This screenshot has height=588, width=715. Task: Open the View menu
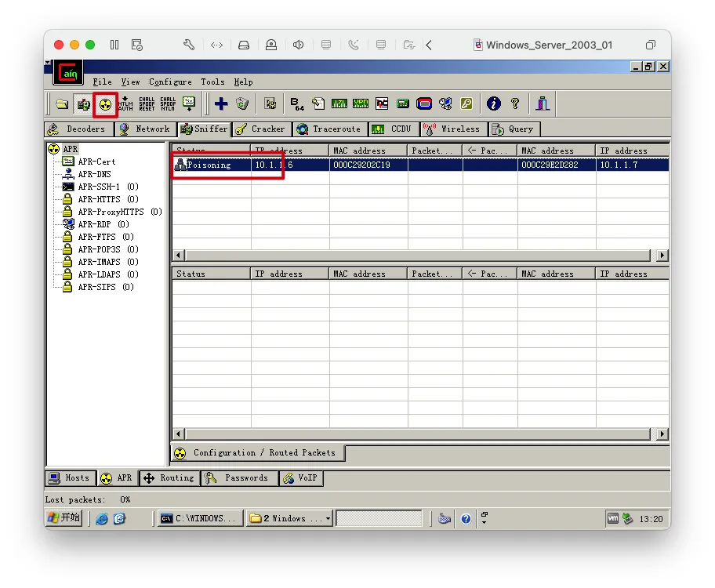(x=130, y=82)
